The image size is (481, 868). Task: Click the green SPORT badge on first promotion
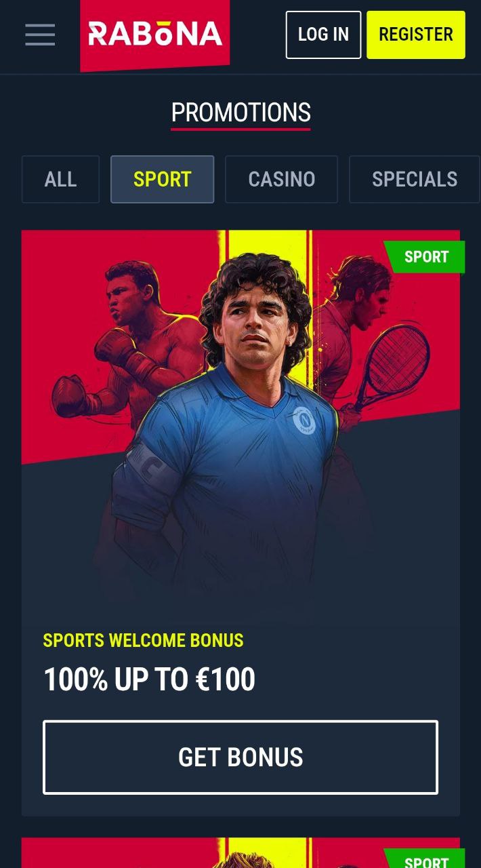click(x=425, y=257)
